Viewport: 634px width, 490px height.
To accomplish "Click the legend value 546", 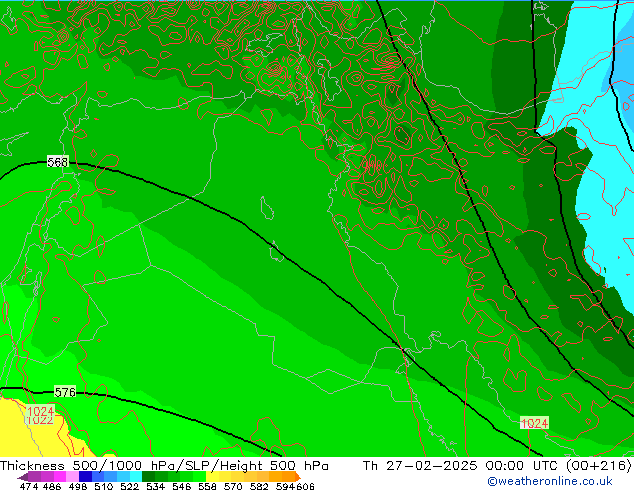I will [182, 486].
